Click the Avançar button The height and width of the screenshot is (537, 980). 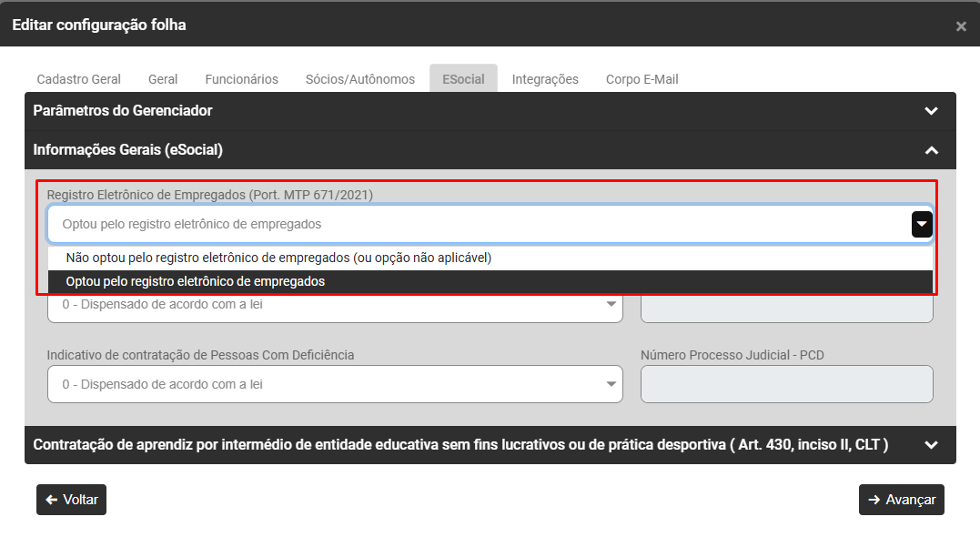tap(901, 500)
